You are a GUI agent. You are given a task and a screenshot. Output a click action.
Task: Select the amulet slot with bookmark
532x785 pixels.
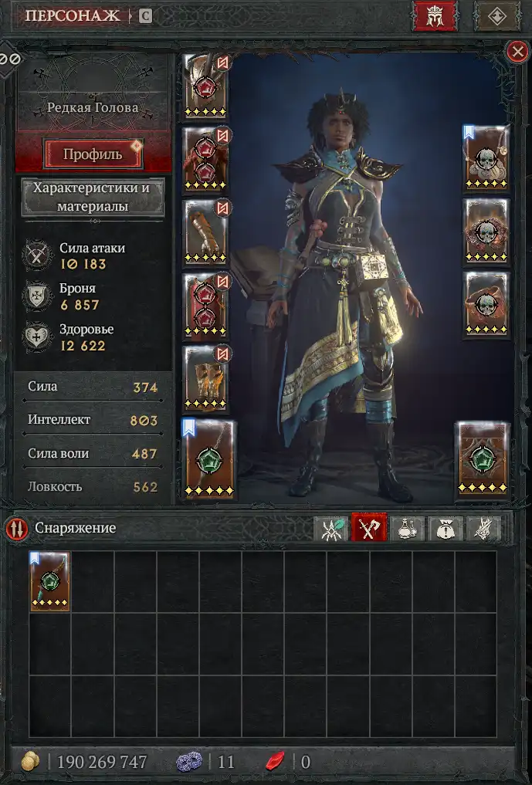(486, 157)
